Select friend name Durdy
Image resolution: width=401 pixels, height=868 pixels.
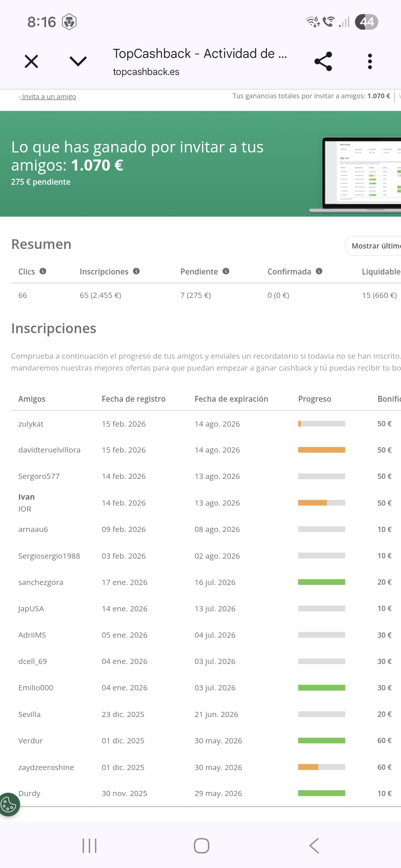click(x=29, y=793)
